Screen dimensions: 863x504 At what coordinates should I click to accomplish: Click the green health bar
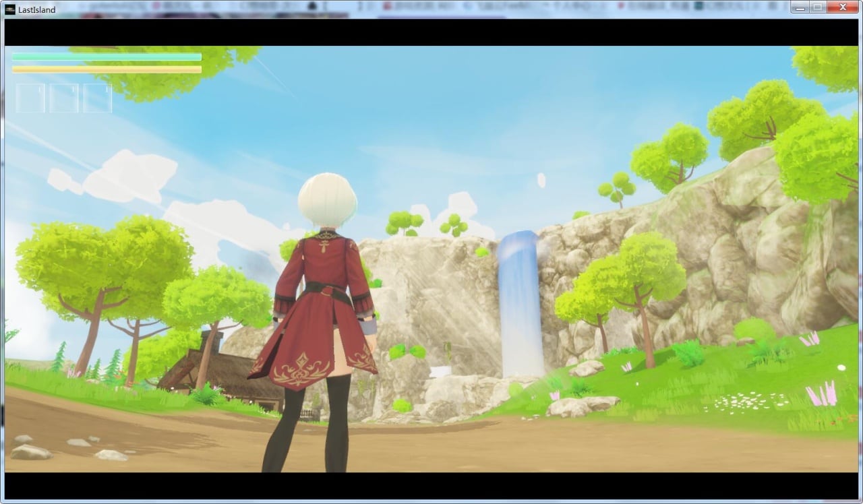(107, 57)
